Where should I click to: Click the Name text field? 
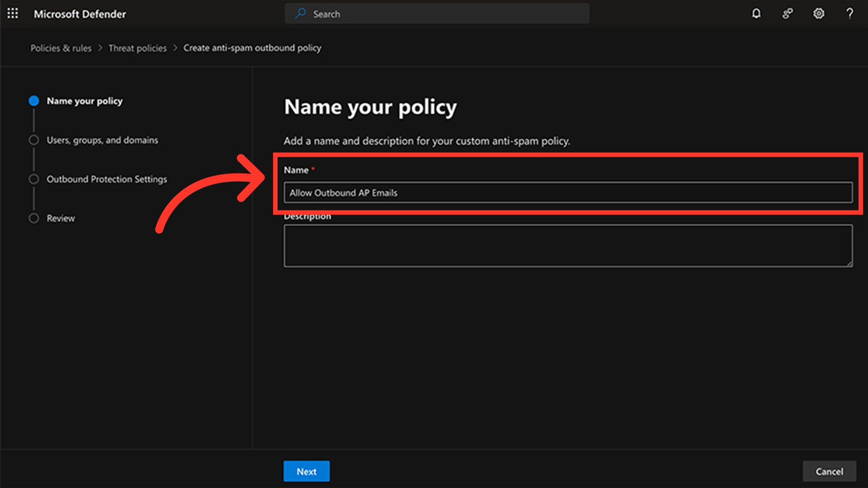click(x=568, y=192)
